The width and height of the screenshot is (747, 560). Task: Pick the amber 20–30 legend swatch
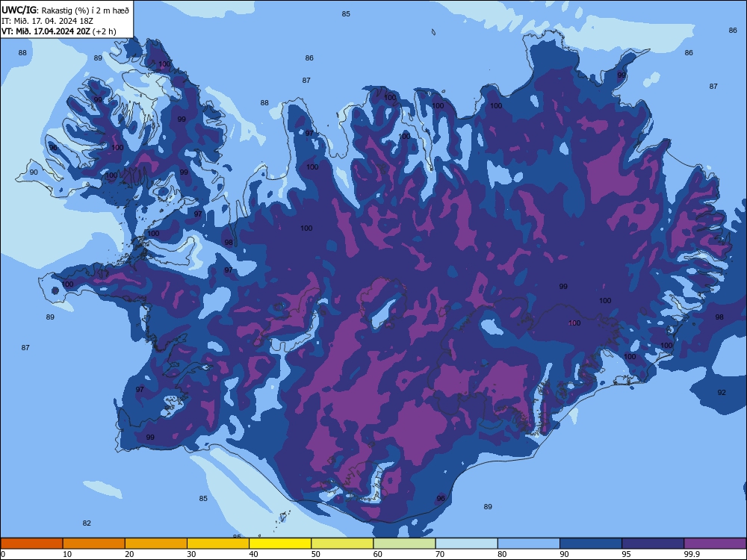coord(156,544)
